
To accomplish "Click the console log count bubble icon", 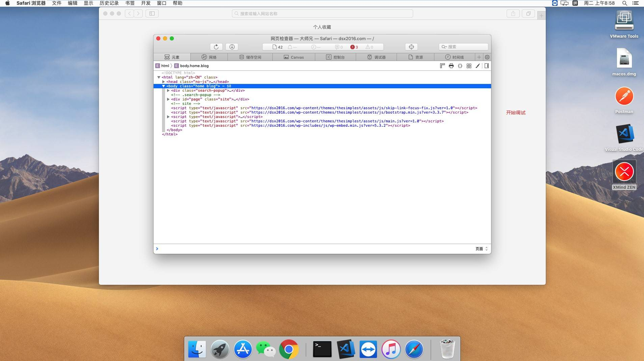I will tap(339, 47).
